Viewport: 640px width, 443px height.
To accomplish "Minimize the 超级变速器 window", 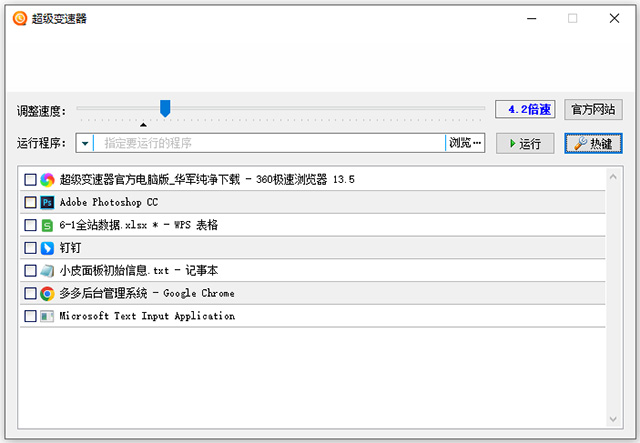I will click(x=531, y=18).
